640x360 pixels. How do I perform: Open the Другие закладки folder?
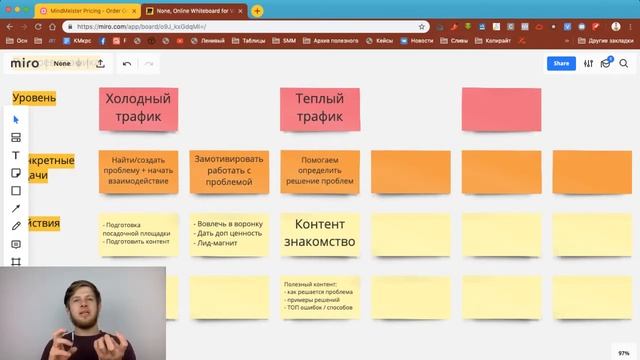click(606, 41)
